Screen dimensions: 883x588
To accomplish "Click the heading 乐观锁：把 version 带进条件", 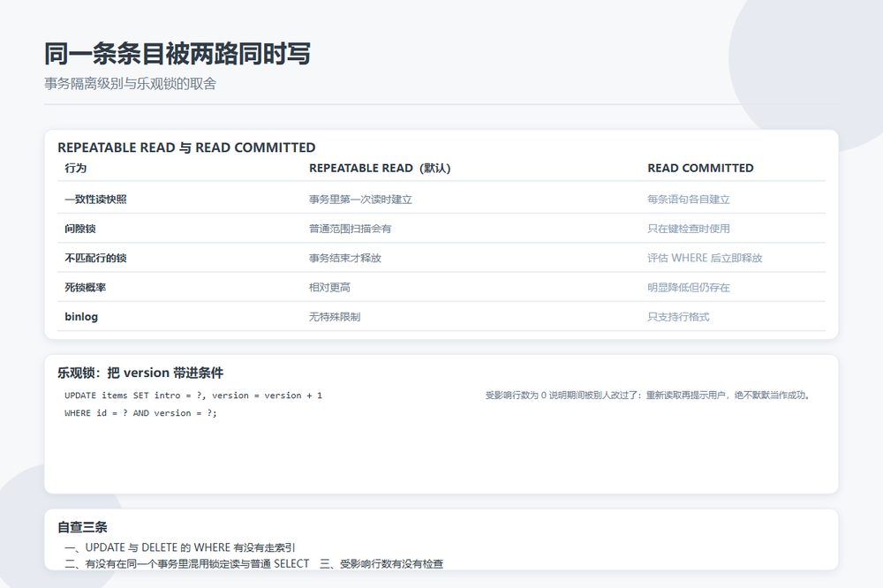I will tap(140, 373).
